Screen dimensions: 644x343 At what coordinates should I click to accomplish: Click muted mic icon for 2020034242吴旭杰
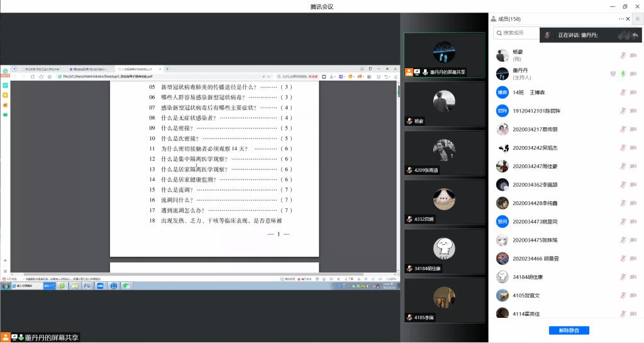[x=623, y=148]
